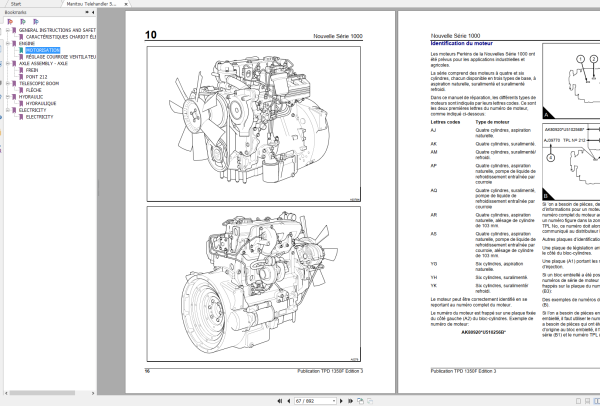
Task: Click the engine number 'AK80920*U518256D*' example
Action: [483, 332]
